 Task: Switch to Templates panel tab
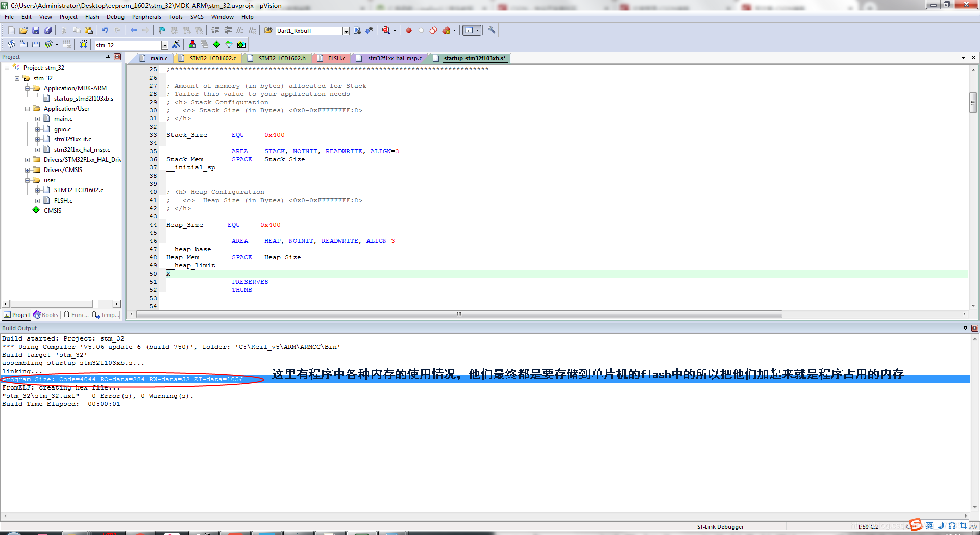click(106, 315)
